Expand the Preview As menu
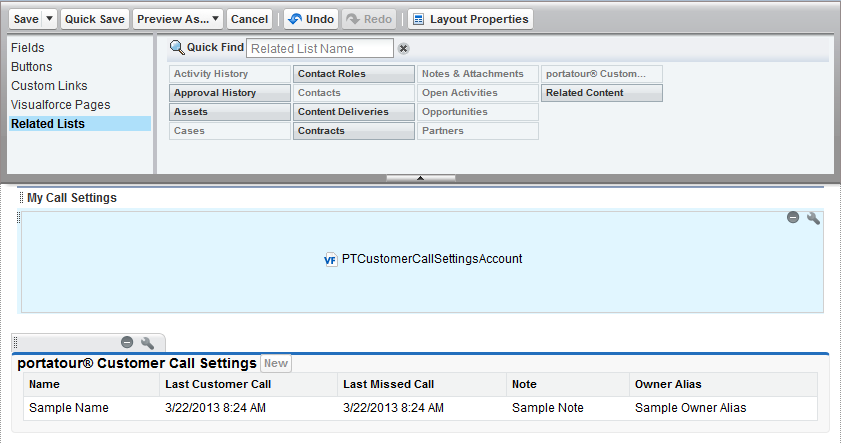The image size is (841, 443). click(x=178, y=19)
